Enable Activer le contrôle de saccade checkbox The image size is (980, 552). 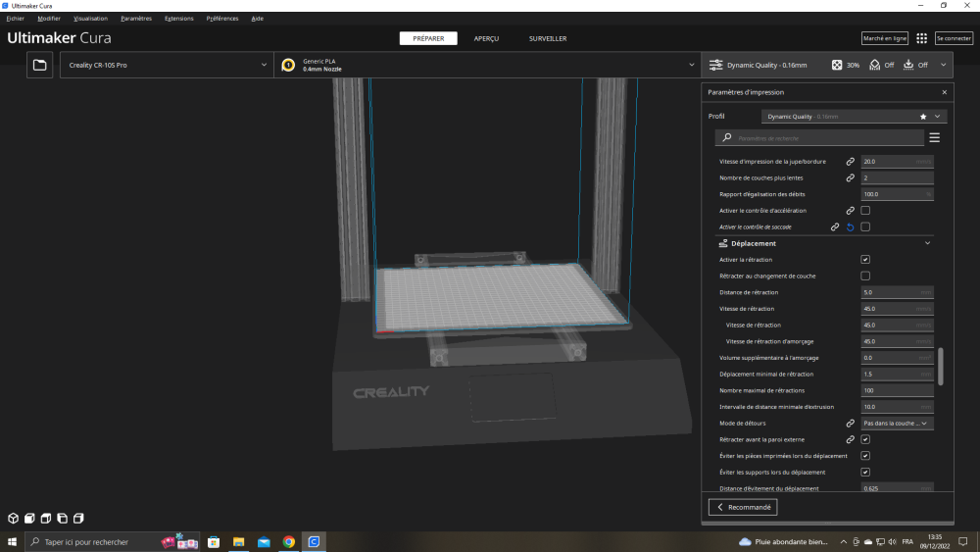click(x=865, y=226)
